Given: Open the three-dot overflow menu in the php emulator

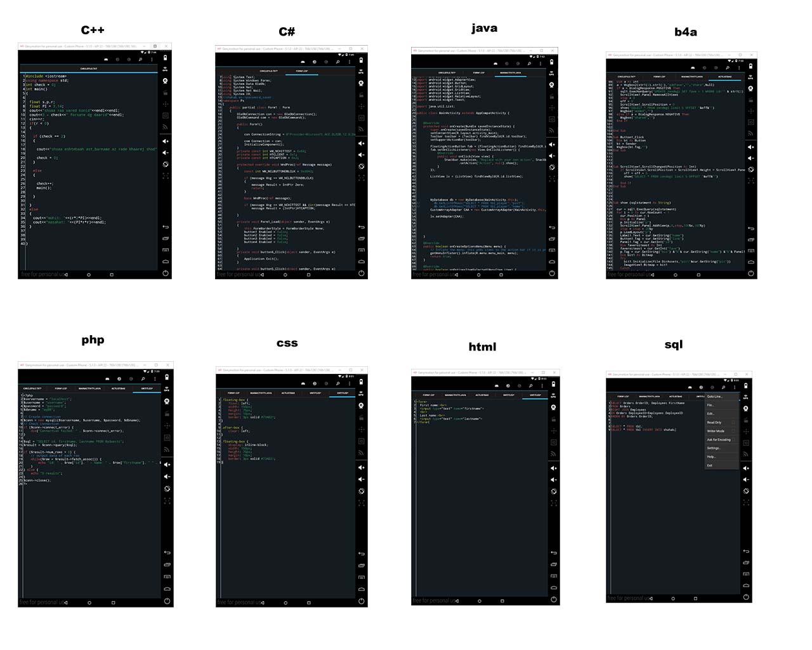Looking at the screenshot, I should coord(154,379).
